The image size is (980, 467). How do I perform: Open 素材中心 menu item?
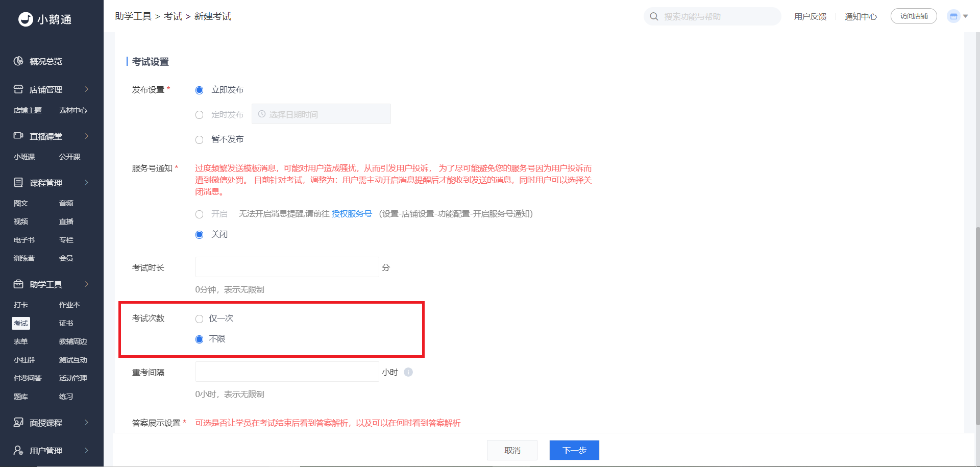(x=73, y=110)
